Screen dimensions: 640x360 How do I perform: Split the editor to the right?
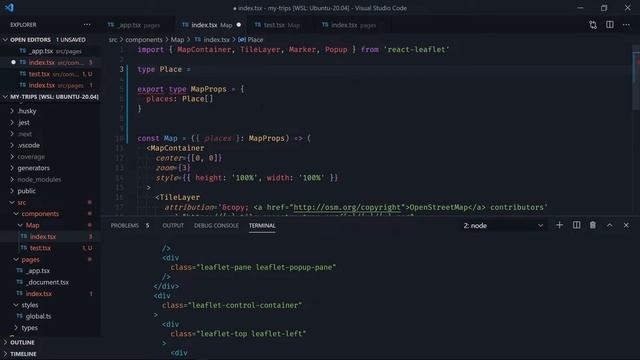tap(610, 25)
